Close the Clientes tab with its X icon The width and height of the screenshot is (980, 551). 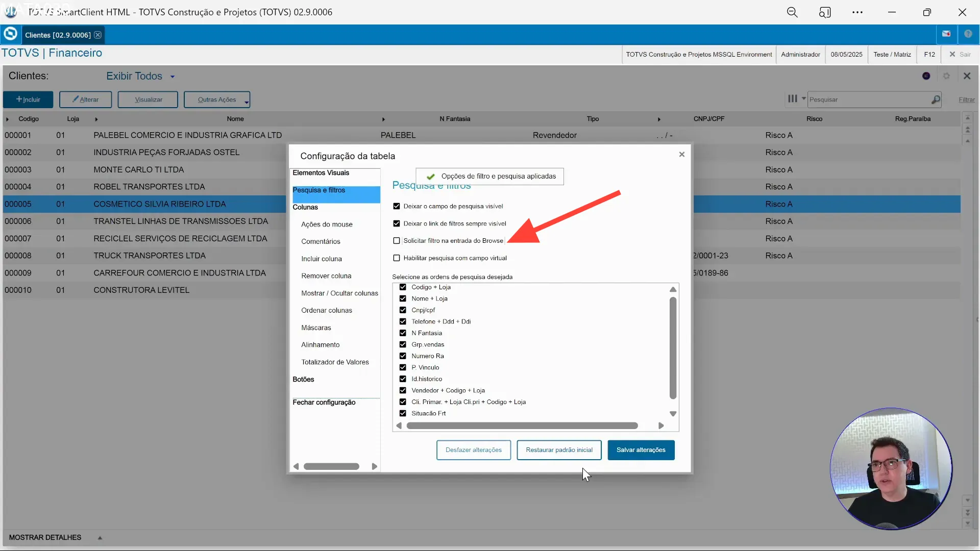(97, 35)
